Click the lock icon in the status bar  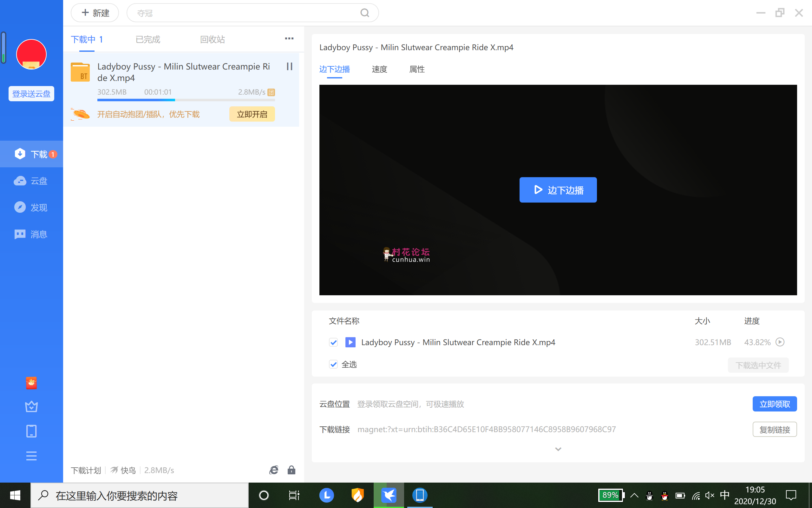(x=291, y=470)
